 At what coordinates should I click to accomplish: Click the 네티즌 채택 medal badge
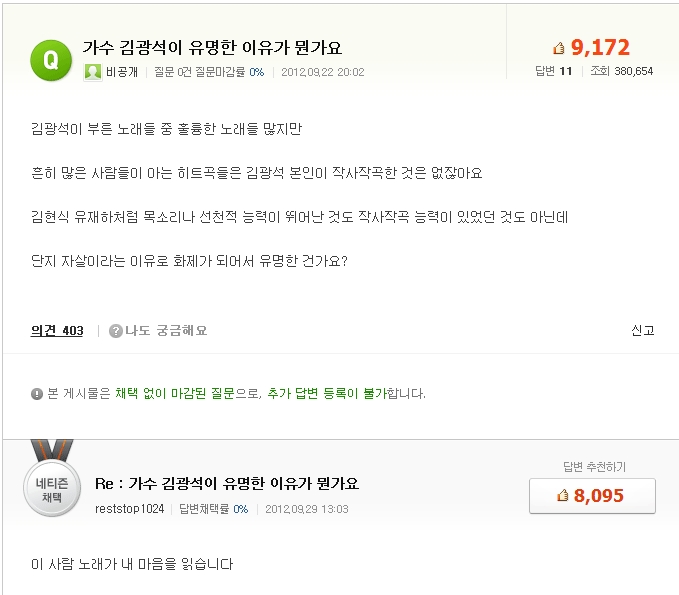(52, 481)
